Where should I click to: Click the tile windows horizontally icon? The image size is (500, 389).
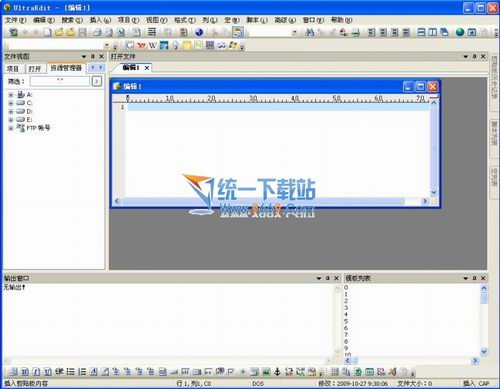pos(422,32)
